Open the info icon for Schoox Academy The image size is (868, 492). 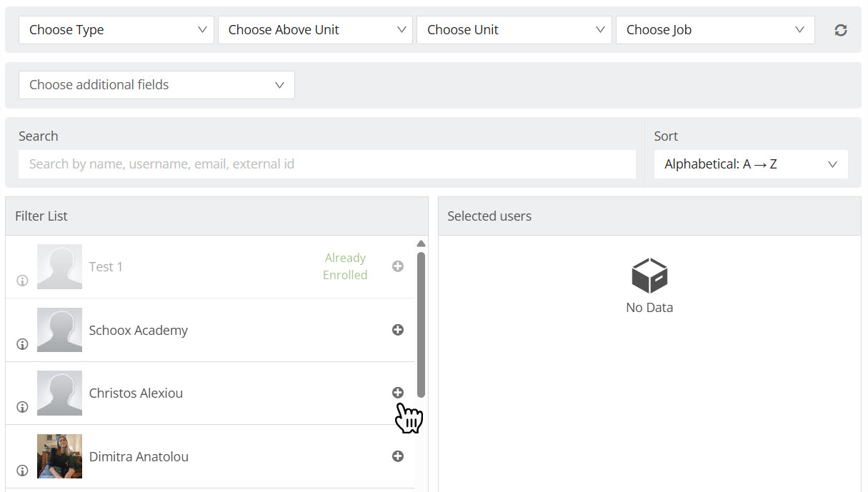22,344
